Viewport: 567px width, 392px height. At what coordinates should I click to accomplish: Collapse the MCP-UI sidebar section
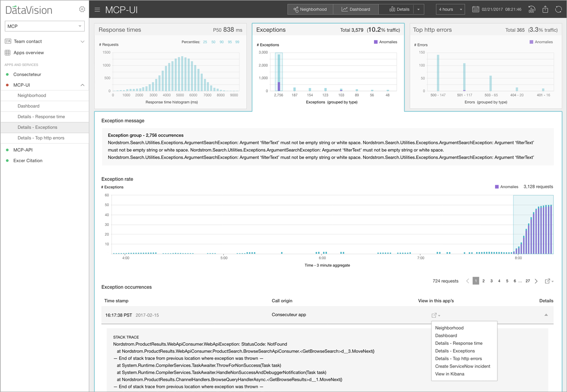[82, 85]
